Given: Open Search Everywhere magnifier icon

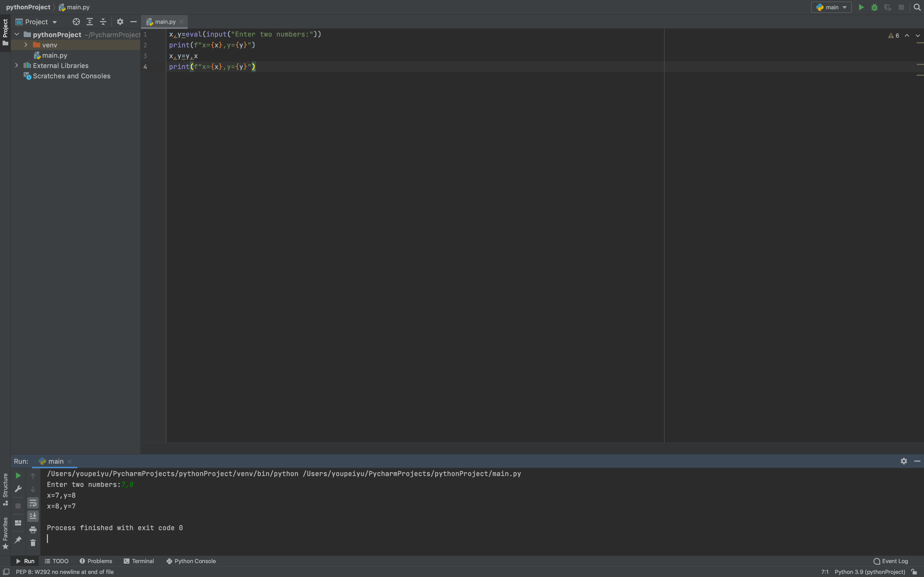Looking at the screenshot, I should 917,7.
